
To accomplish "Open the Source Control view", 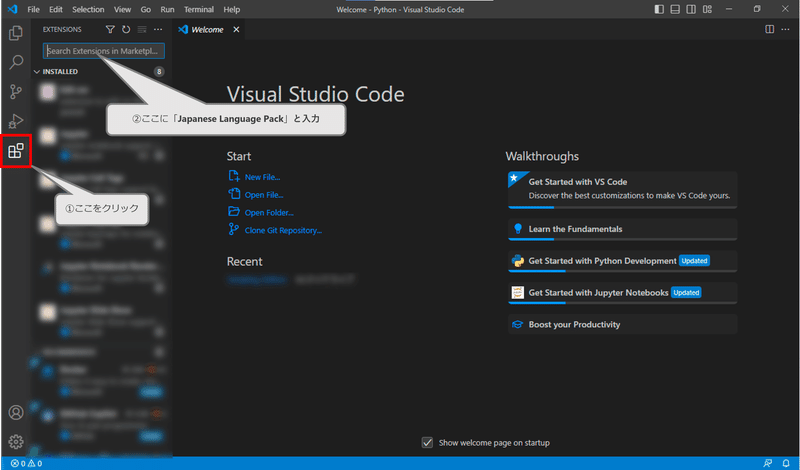I will click(x=16, y=92).
